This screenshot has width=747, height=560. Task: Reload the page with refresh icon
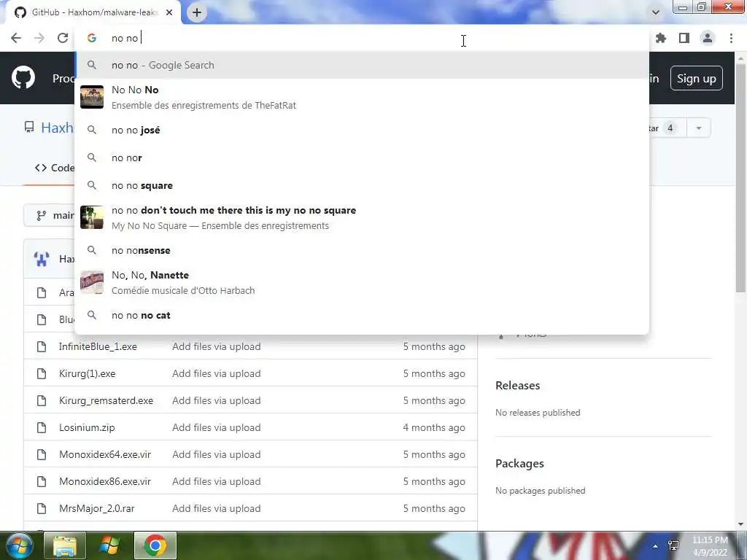(x=63, y=38)
